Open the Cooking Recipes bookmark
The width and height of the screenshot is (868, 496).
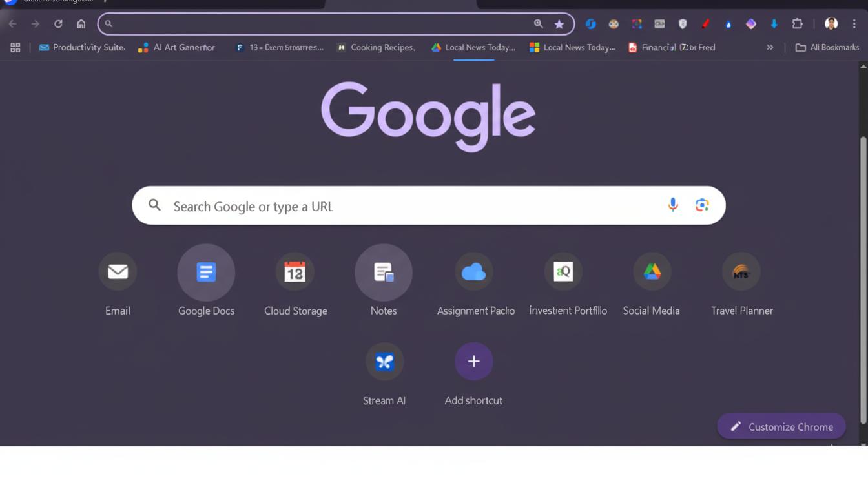pyautogui.click(x=376, y=47)
